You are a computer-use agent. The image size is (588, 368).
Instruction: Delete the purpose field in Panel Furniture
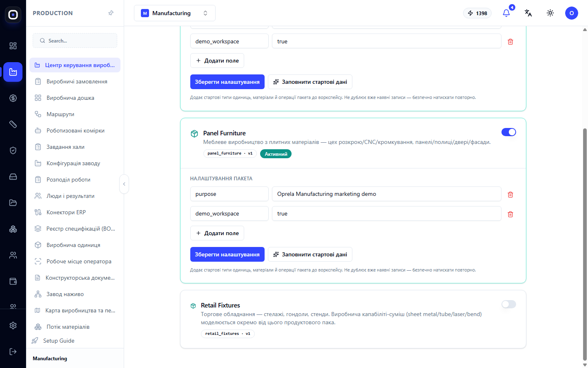coord(510,195)
